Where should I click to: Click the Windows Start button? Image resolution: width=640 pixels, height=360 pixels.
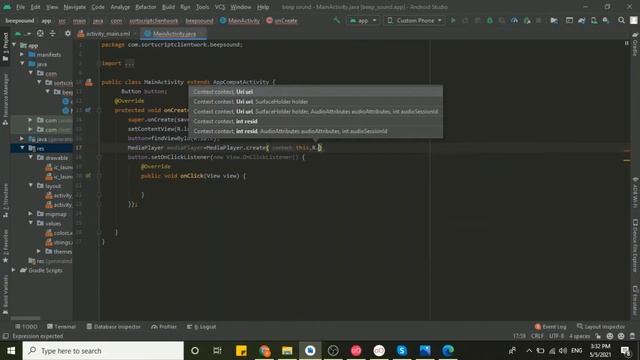coord(11,351)
